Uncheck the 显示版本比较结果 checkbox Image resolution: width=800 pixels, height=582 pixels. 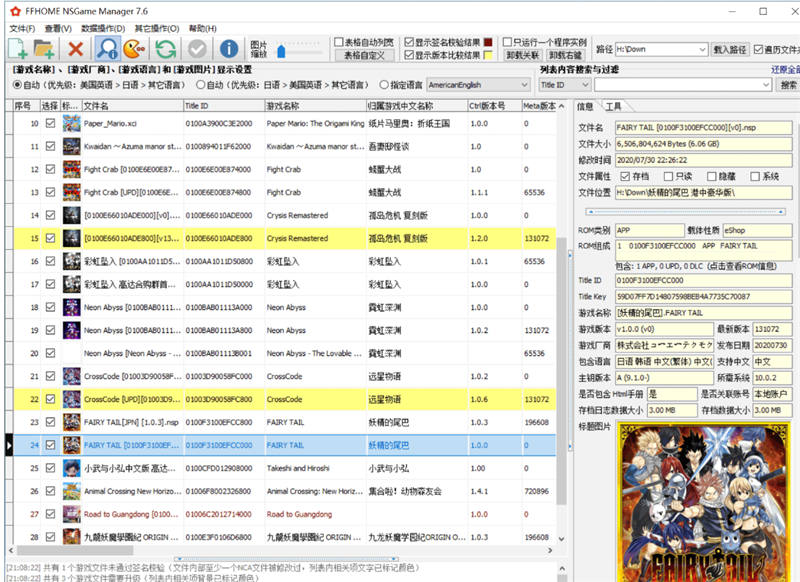click(x=409, y=55)
